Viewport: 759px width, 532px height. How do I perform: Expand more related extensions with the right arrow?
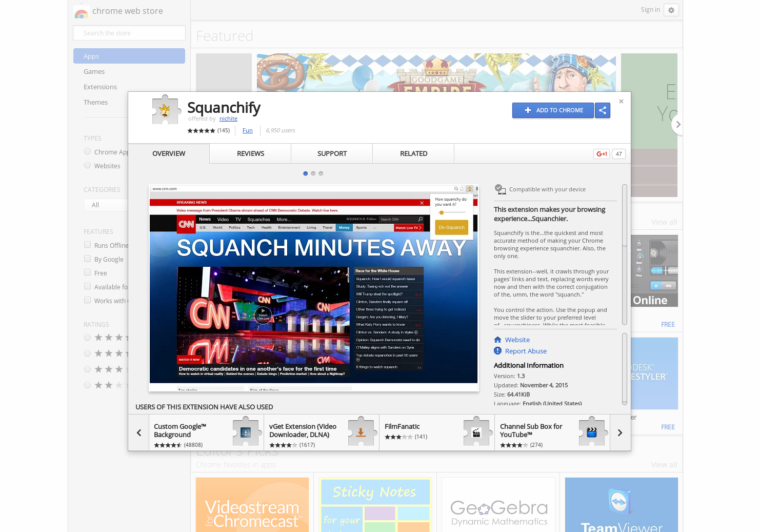pyautogui.click(x=620, y=432)
